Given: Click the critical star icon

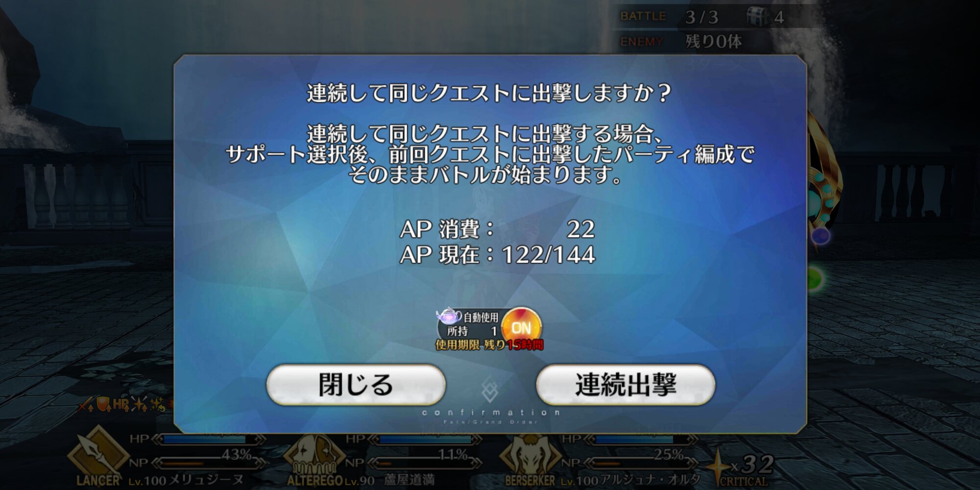Looking at the screenshot, I should tap(718, 465).
